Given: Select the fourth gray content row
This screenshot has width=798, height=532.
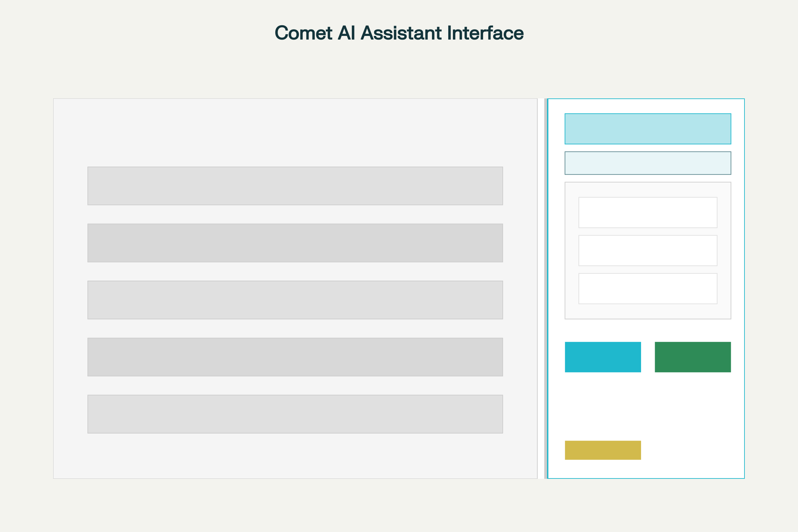Looking at the screenshot, I should 295,357.
